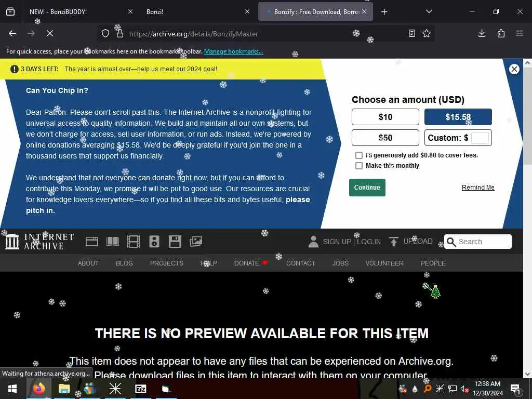Open the Texts book icon
532x399 pixels.
tap(113, 242)
